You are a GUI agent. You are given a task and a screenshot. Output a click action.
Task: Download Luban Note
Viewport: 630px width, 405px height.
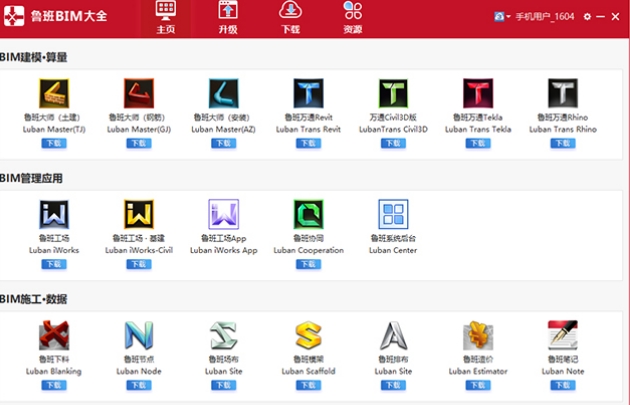(x=562, y=385)
